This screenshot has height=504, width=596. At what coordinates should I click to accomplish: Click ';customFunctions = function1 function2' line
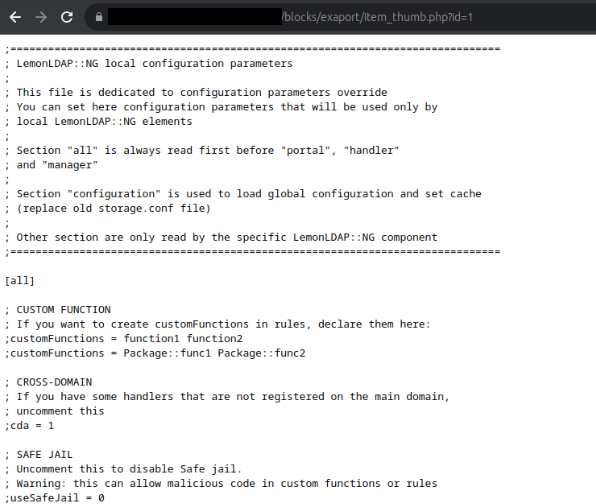(124, 339)
